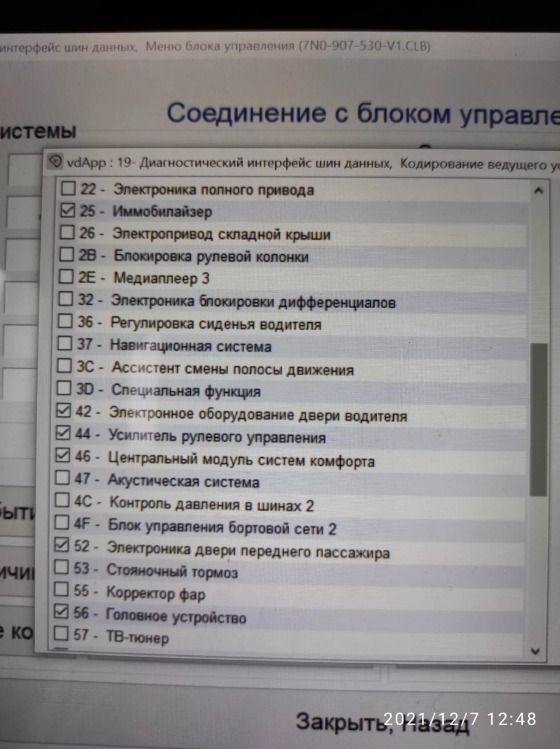Uncheck 52 Электроника двери переднего пассажира
Image resolution: width=560 pixels, height=749 pixels.
click(x=62, y=545)
